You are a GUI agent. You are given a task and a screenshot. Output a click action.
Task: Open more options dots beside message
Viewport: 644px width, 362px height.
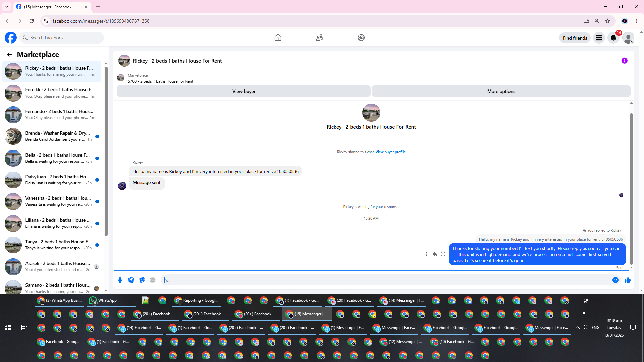click(x=426, y=254)
